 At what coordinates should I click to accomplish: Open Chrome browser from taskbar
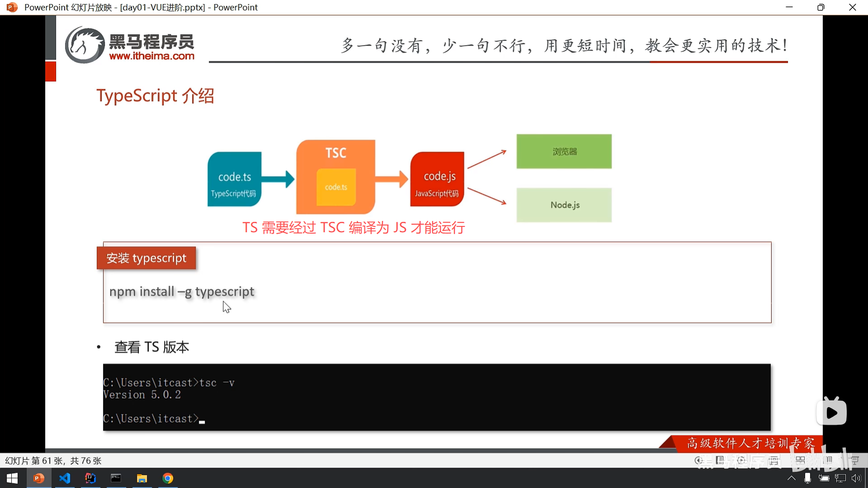168,478
